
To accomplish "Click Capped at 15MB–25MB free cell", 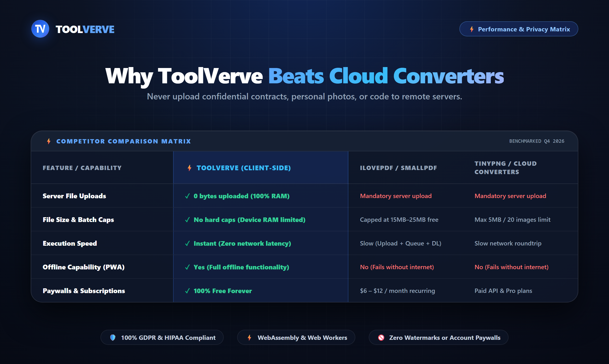I will 399,220.
